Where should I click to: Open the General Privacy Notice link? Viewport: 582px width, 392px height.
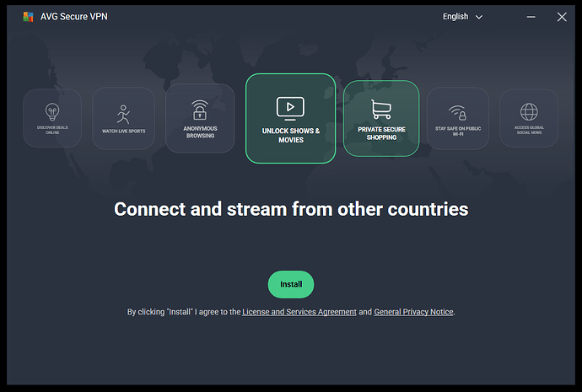(413, 312)
